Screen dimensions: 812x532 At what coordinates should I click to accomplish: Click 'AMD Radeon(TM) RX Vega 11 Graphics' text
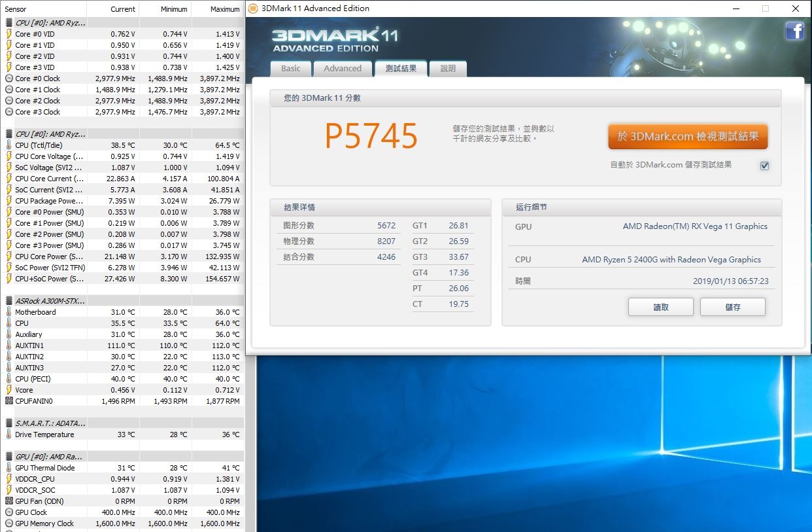(x=695, y=226)
